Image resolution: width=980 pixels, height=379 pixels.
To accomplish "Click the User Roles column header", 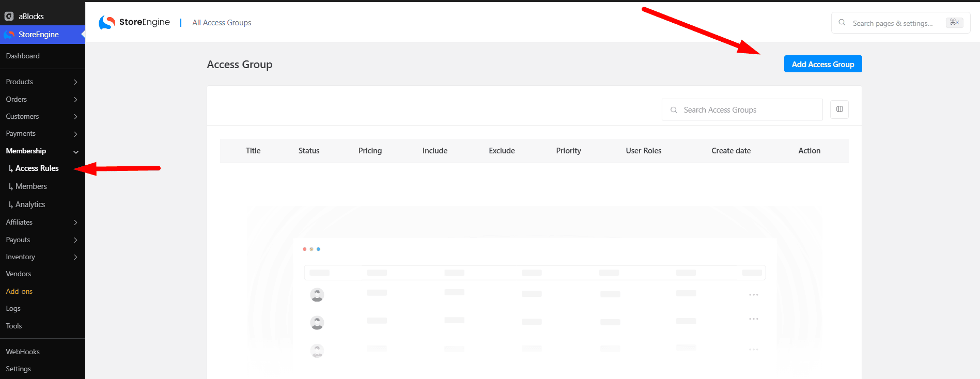I will 644,151.
